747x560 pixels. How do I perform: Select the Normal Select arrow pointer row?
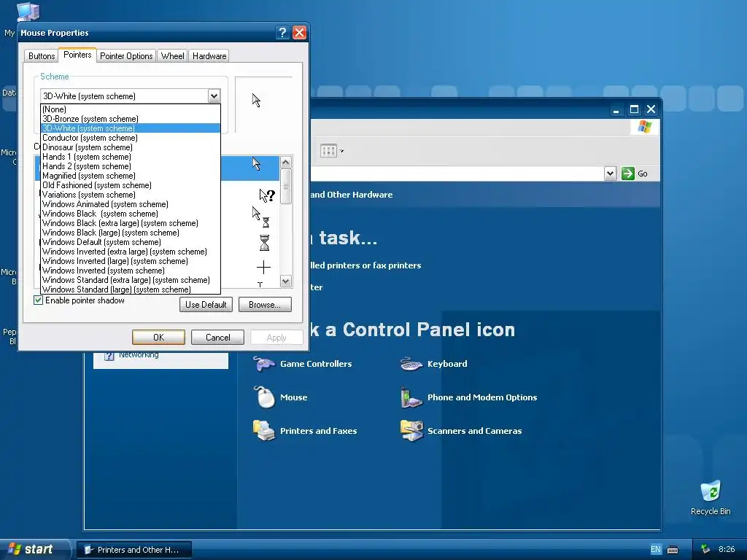coord(250,168)
